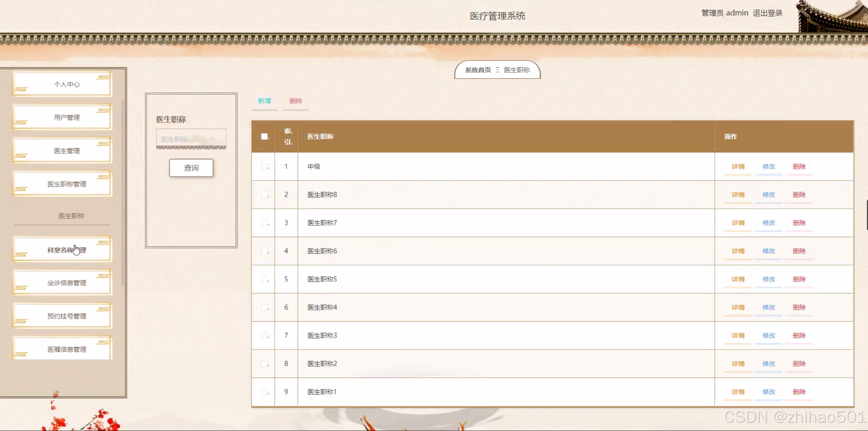The width and height of the screenshot is (868, 431).
Task: Focus the 医生职称 search input field
Action: [x=191, y=139]
